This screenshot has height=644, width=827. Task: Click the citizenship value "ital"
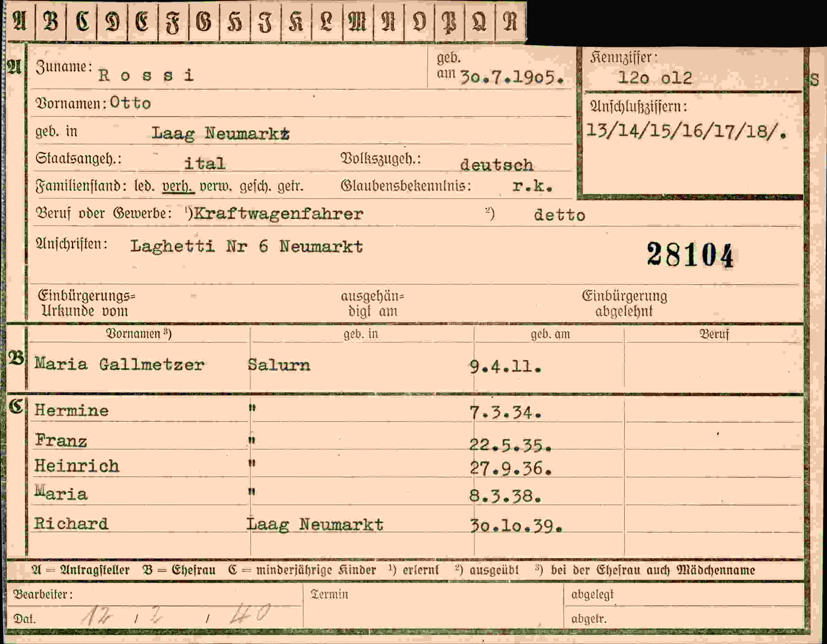tap(205, 163)
